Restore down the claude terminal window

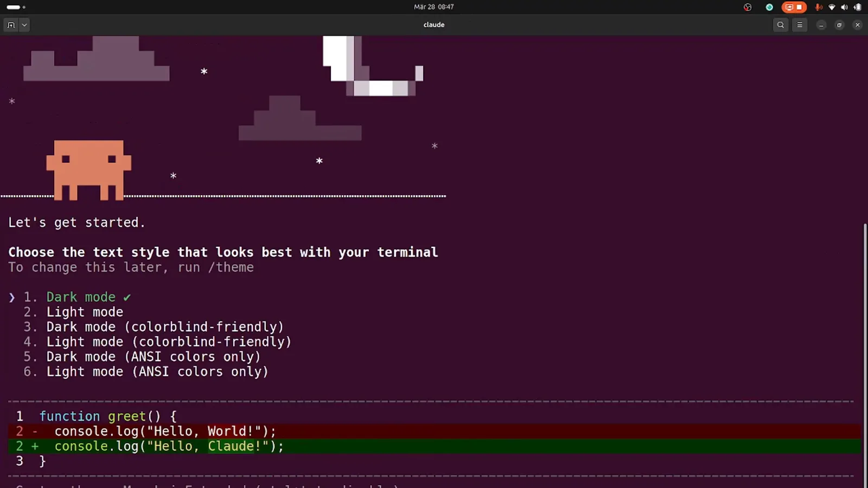coord(839,25)
